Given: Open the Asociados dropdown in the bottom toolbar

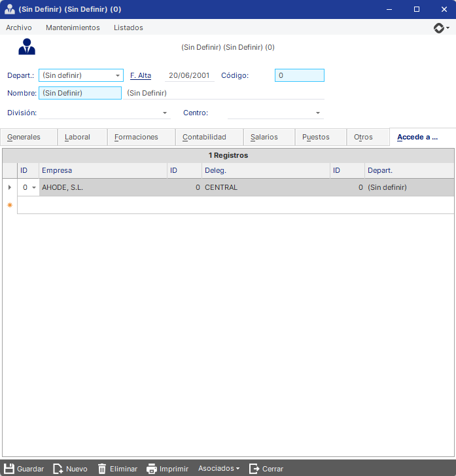Looking at the screenshot, I should coord(219,468).
